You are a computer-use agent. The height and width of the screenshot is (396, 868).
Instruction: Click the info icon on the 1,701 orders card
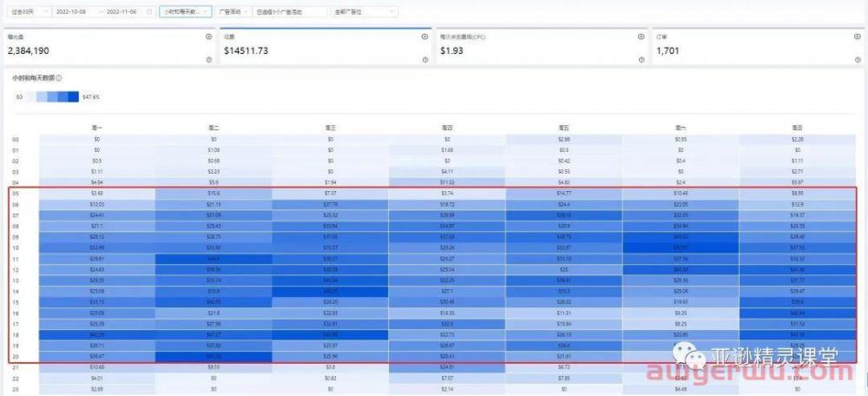[x=857, y=60]
